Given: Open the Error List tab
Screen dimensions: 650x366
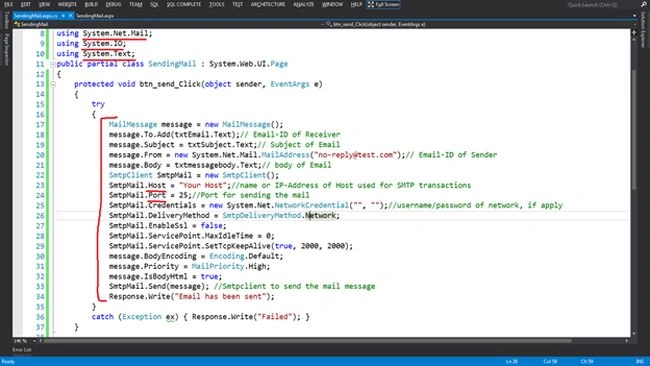Looking at the screenshot, I should coord(22,350).
